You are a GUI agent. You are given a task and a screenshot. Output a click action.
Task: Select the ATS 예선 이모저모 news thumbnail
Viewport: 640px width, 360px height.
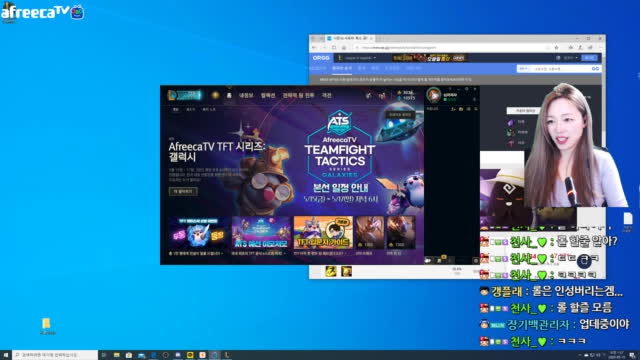pos(261,232)
